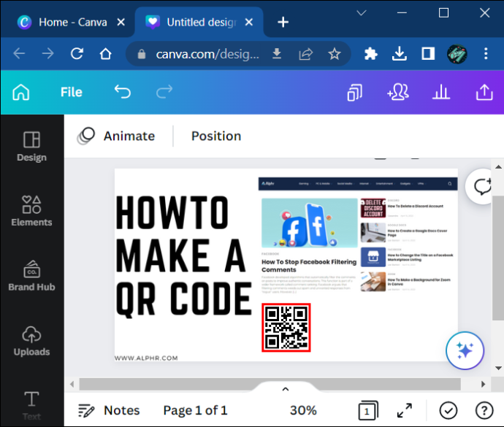The image size is (504, 427).
Task: Open the browser three-dot menu
Action: [486, 53]
